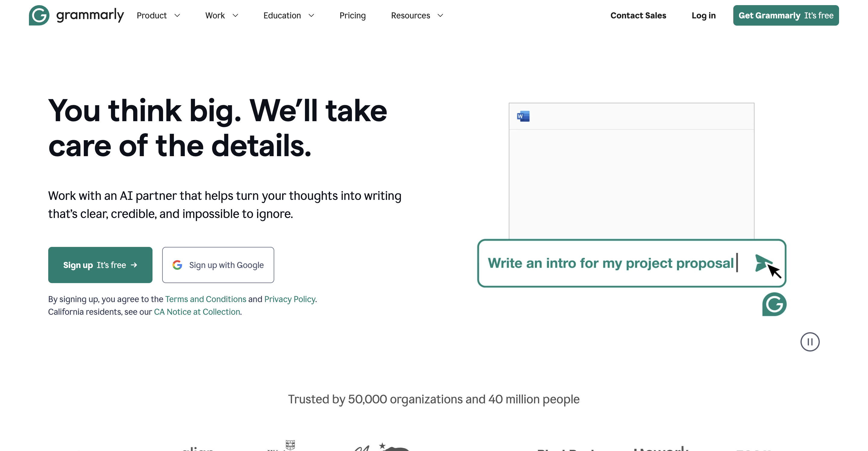Click the Grammarly logo icon in header
868x451 pixels.
coord(39,15)
